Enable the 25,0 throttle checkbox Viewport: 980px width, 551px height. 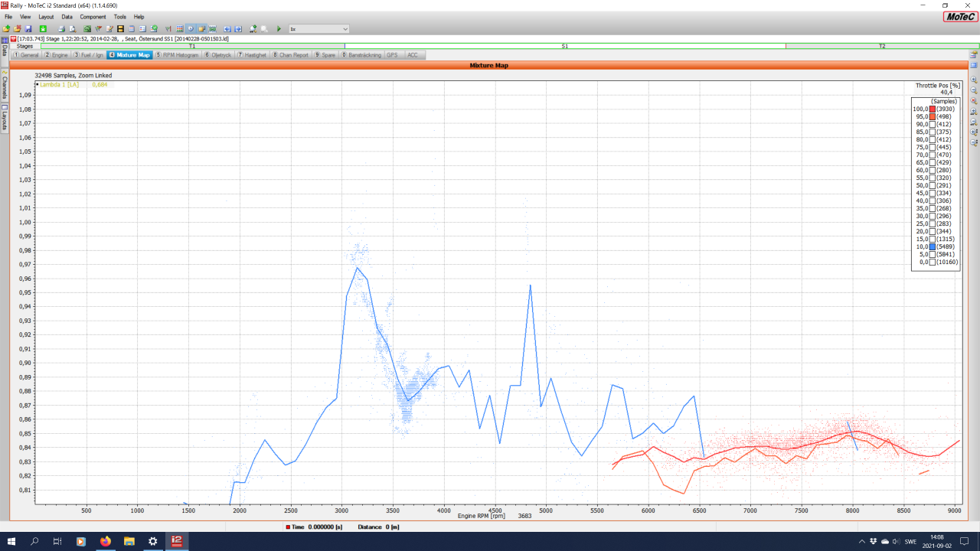click(932, 223)
